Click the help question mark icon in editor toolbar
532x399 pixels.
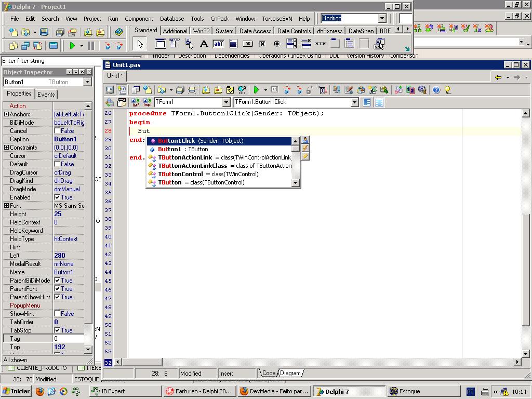coord(436,90)
